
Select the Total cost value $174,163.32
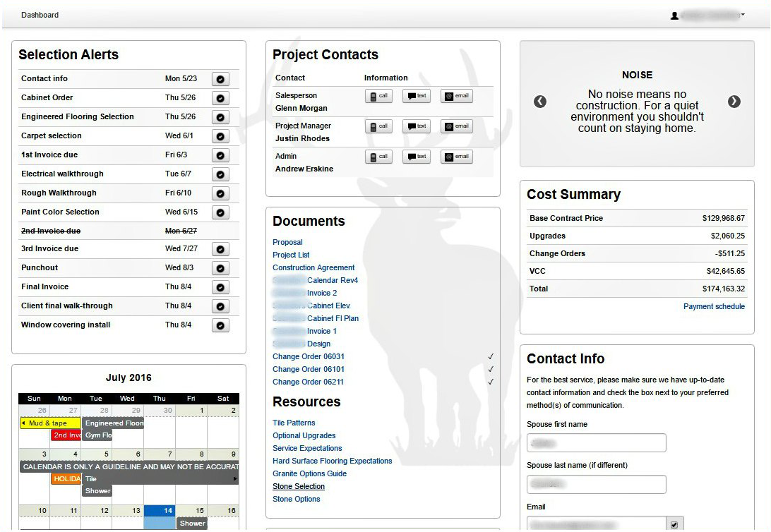(723, 289)
